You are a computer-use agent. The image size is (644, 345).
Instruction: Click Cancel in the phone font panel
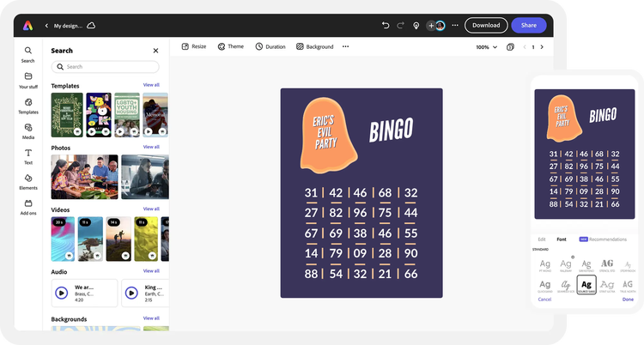tap(544, 300)
